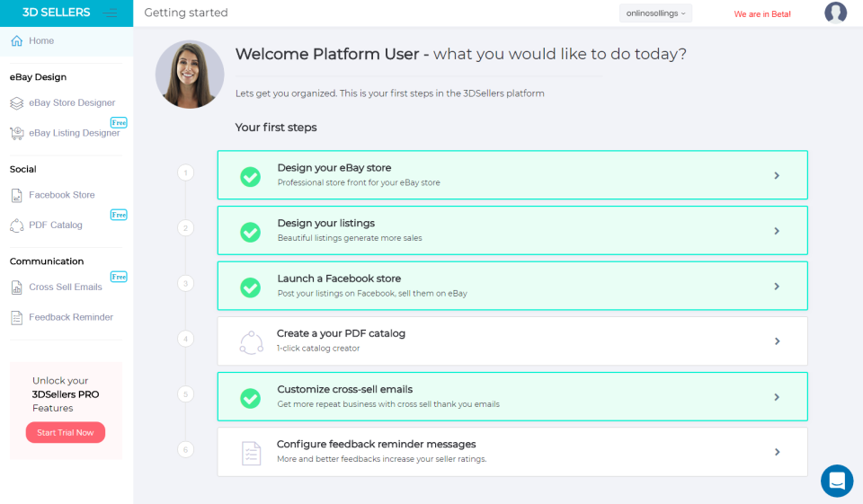Collapse sidebar using the hamburger menu icon
The height and width of the screenshot is (504, 863).
click(110, 13)
